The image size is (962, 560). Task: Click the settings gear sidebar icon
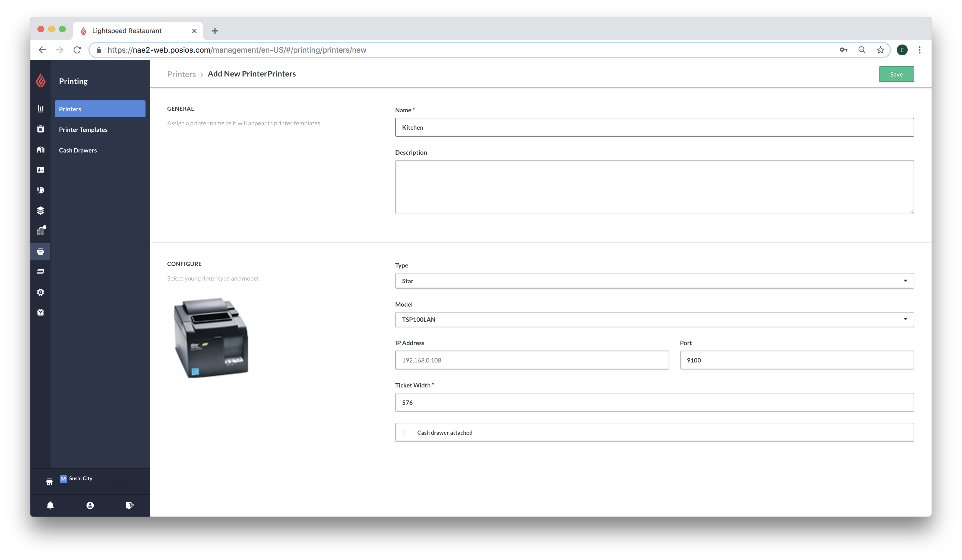40,292
